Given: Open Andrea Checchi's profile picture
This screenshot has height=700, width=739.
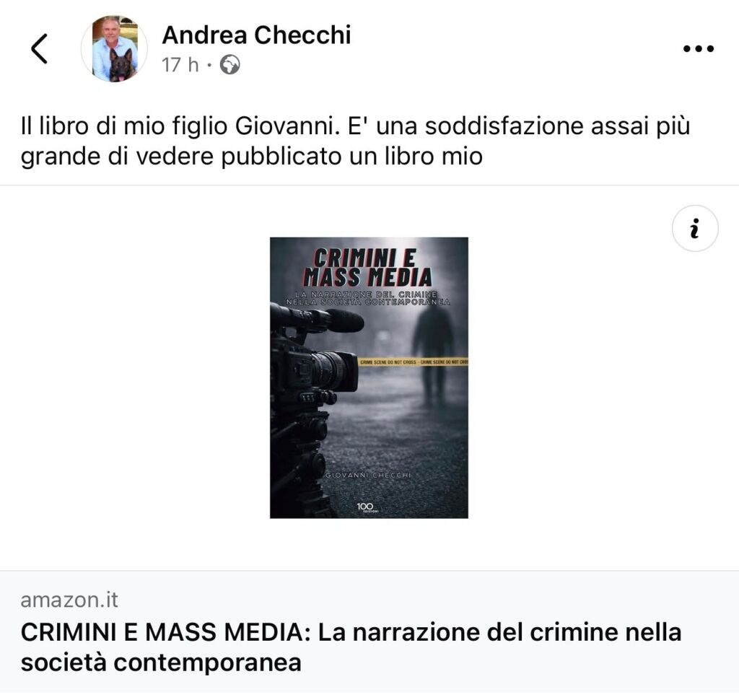Looking at the screenshot, I should point(114,48).
